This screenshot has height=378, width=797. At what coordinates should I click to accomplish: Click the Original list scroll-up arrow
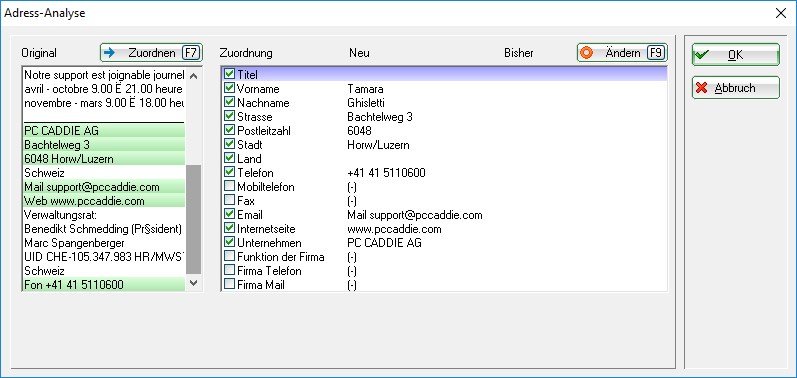click(x=193, y=76)
